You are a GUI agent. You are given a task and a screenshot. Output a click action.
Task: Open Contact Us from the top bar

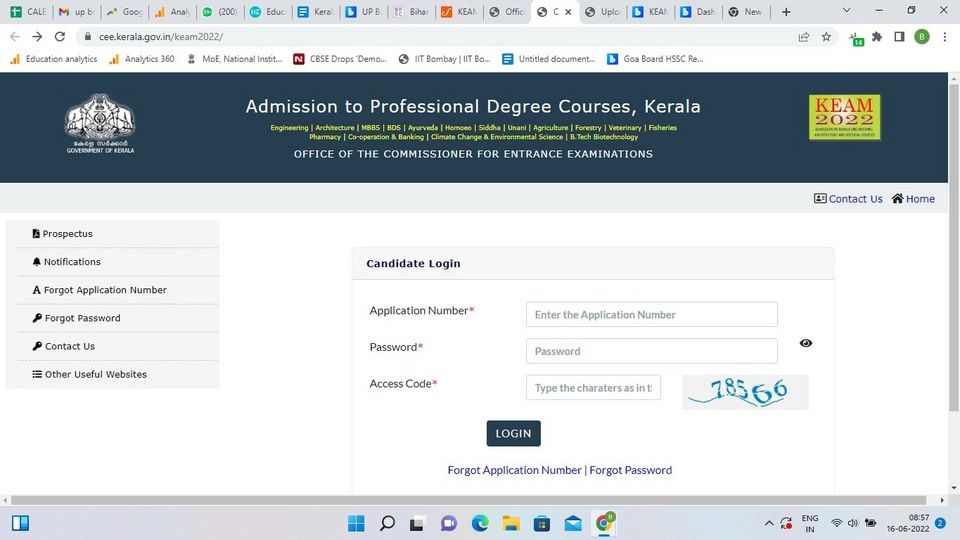[848, 198]
